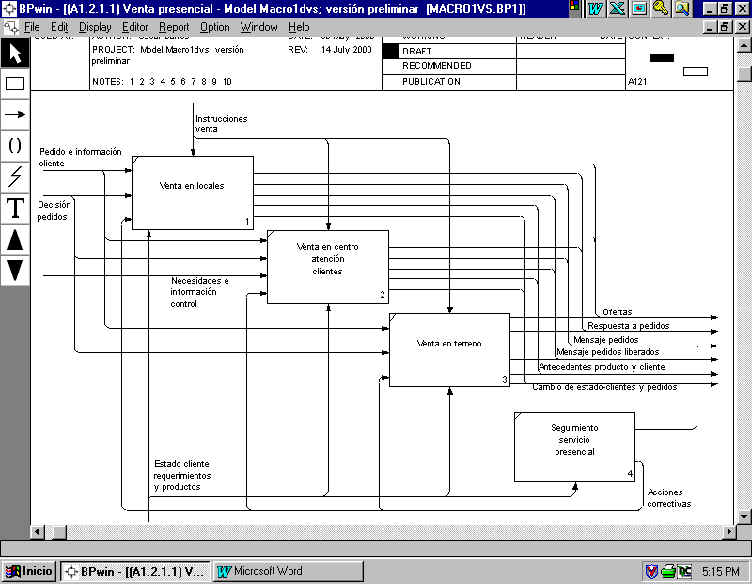Click the Inicio start button
The width and height of the screenshot is (752, 584).
(29, 571)
